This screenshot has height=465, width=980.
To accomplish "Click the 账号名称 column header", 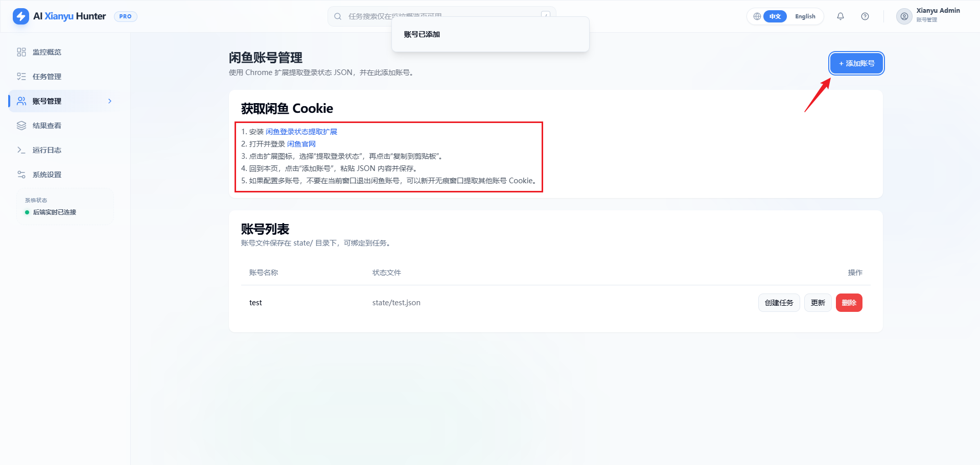I will click(x=264, y=273).
